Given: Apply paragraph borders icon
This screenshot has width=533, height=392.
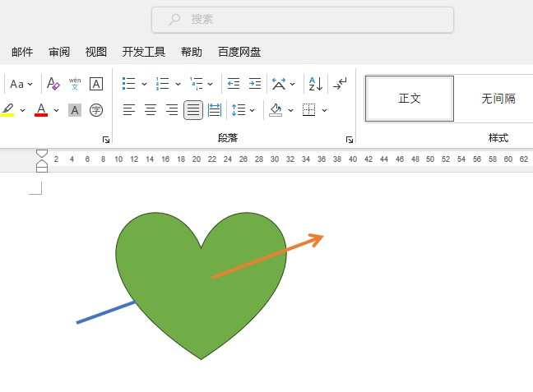Looking at the screenshot, I should (x=308, y=110).
